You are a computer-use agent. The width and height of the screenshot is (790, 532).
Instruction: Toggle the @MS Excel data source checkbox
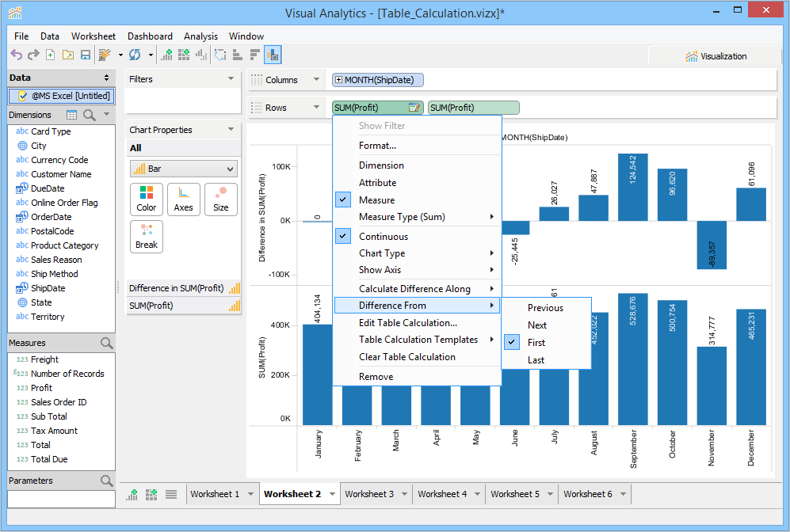22,96
